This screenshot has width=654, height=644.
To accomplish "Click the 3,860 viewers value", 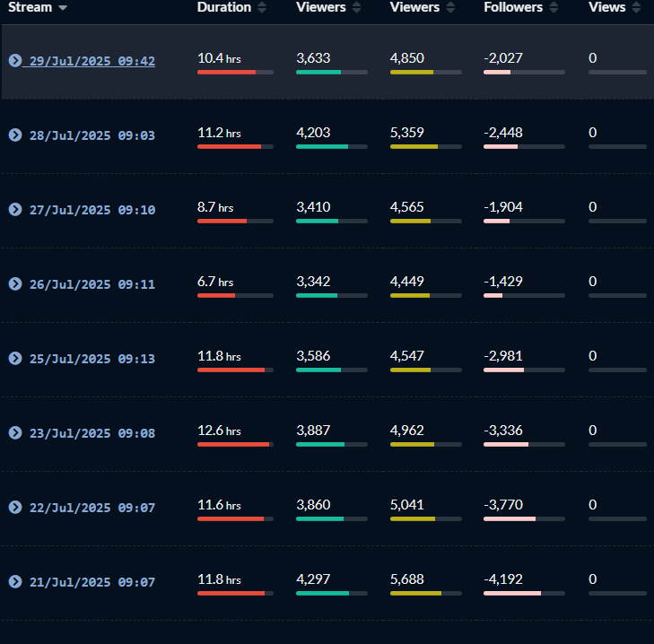I will click(313, 505).
